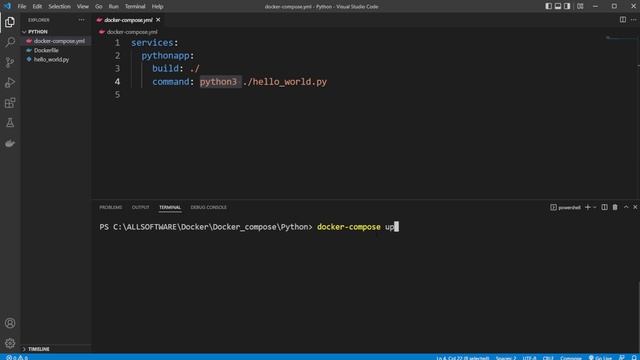Close the terminal panel

click(x=635, y=207)
